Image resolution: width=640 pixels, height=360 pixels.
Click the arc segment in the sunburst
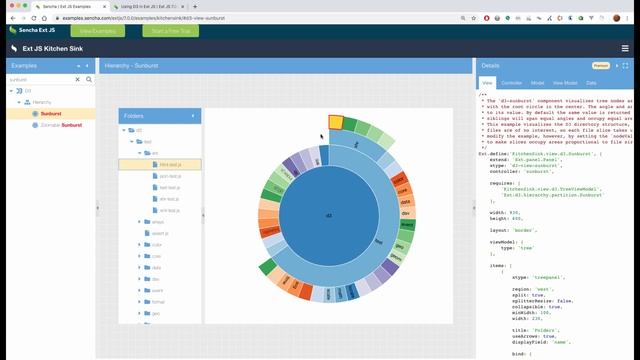click(357, 144)
